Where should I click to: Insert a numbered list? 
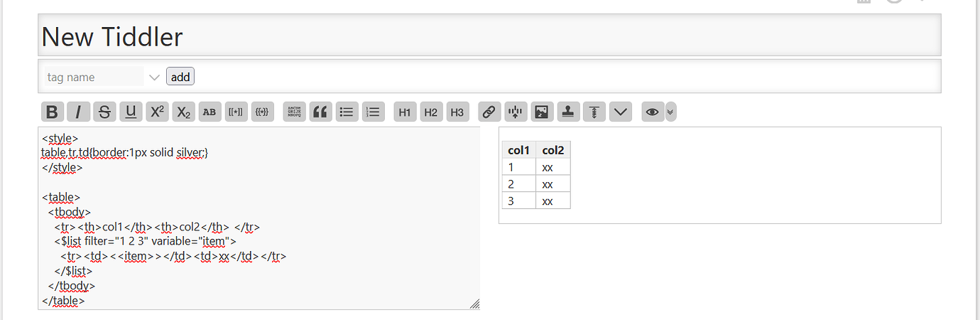[x=374, y=112]
